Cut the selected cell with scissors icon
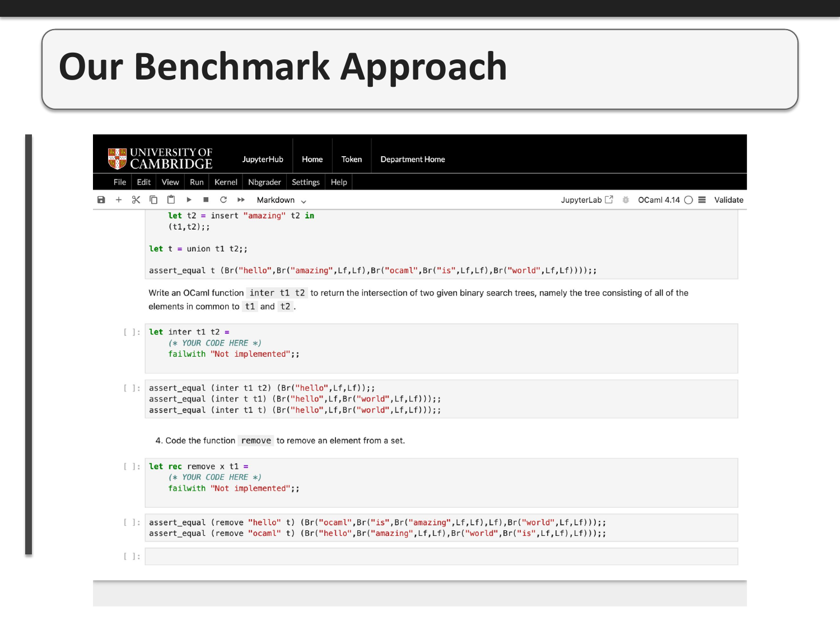The height and width of the screenshot is (630, 840). pos(136,200)
